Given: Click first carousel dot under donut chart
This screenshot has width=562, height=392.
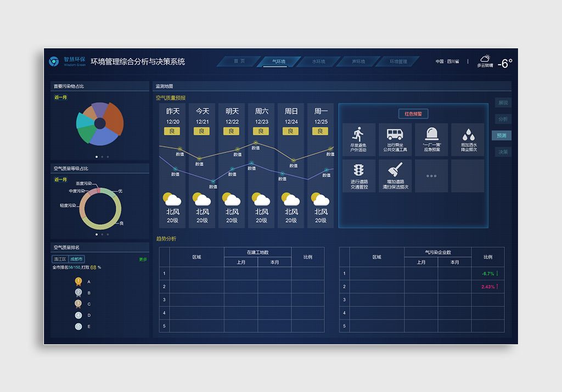Looking at the screenshot, I should pyautogui.click(x=97, y=235).
